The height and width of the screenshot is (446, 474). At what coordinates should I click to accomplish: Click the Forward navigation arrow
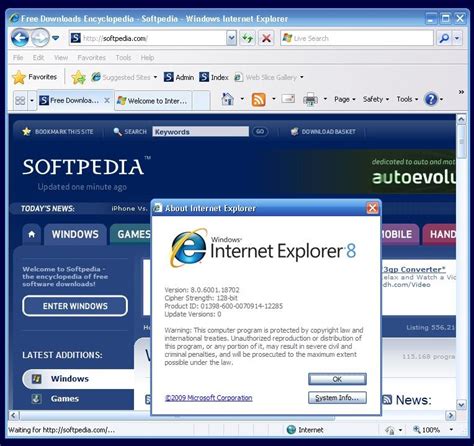[x=40, y=38]
